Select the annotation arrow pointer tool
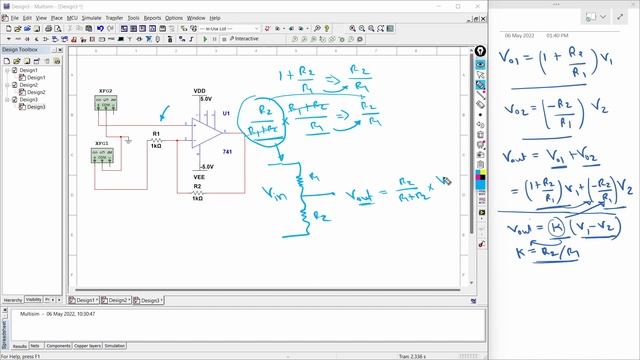 pos(480,75)
